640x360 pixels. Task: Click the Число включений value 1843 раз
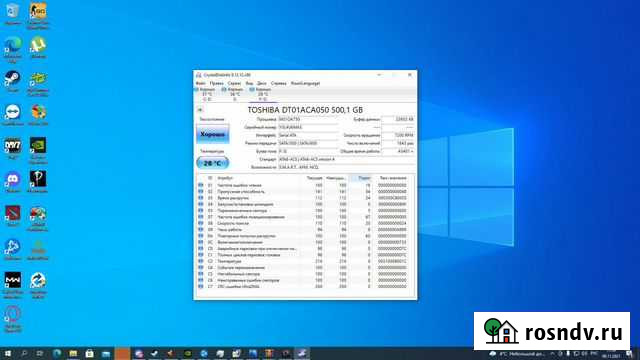click(x=398, y=143)
